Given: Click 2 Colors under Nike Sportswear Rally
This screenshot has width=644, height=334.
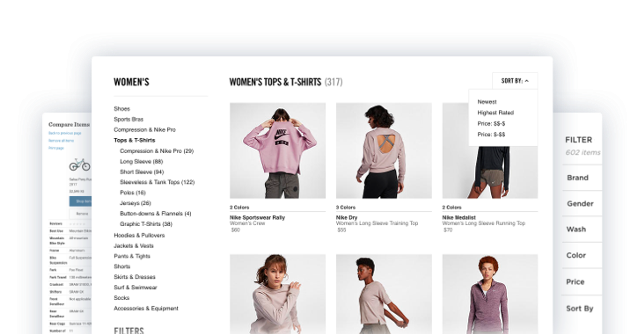Looking at the screenshot, I should point(239,207).
